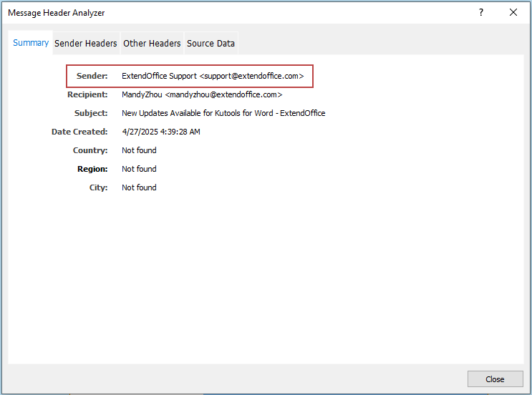Show the Source Data tab
This screenshot has height=395, width=532.
pos(211,44)
